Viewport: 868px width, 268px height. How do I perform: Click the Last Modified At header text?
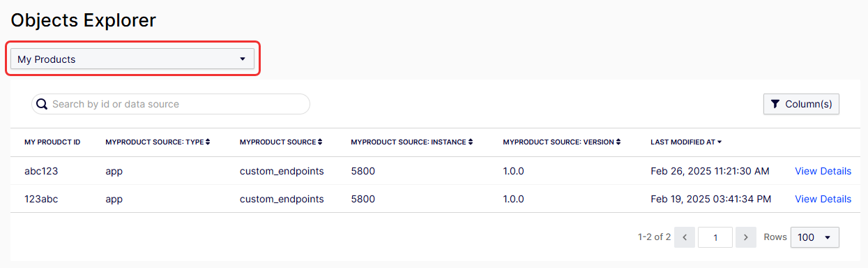click(683, 142)
